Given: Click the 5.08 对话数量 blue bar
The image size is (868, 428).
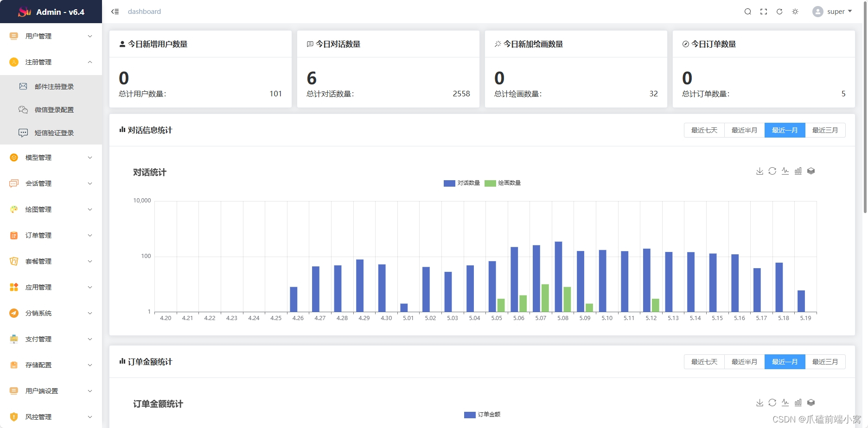Looking at the screenshot, I should 558,277.
